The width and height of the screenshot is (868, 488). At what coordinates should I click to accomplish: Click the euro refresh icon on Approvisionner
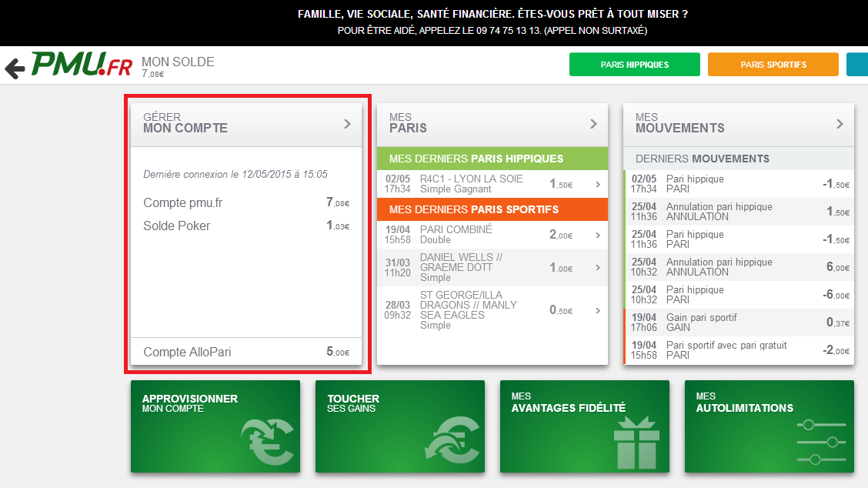267,441
